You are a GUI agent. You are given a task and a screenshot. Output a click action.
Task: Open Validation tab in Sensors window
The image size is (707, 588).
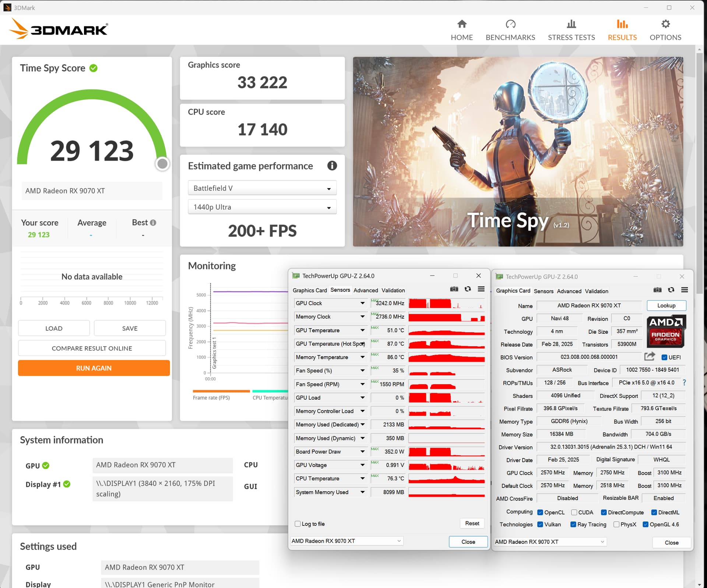tap(393, 290)
